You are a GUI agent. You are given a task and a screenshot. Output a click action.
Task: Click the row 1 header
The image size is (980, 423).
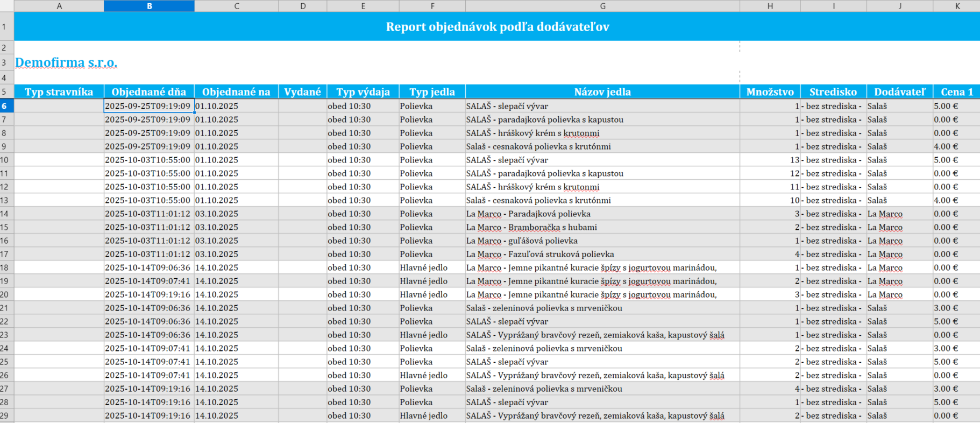coord(6,26)
